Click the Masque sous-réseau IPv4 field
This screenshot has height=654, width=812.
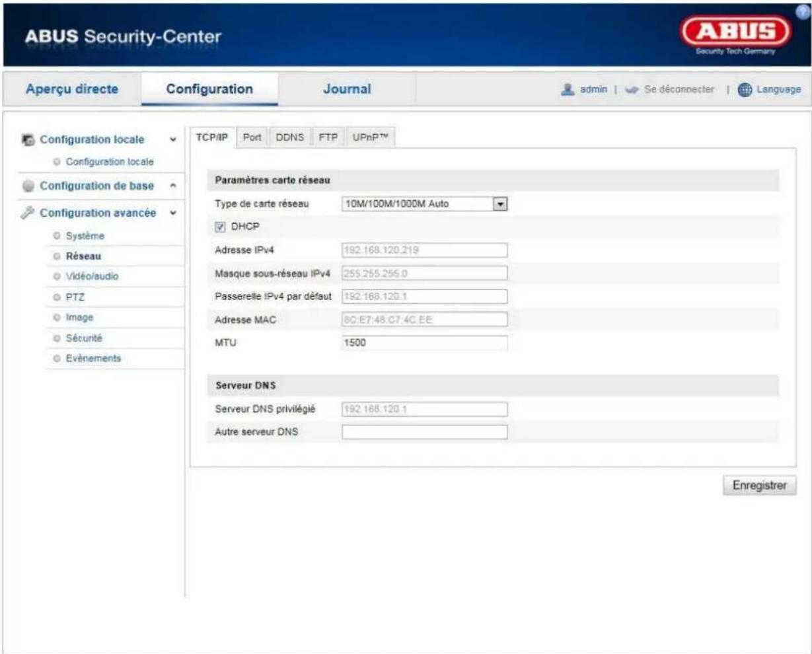tap(424, 273)
